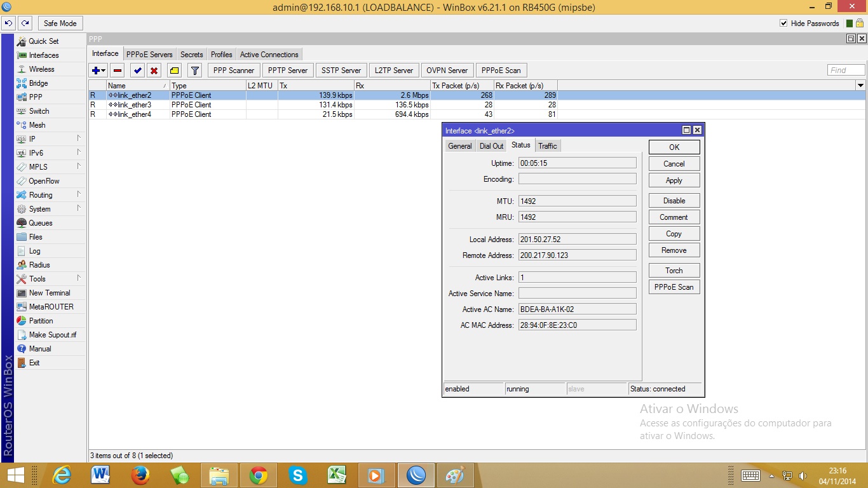
Task: Click OK in the link_ether2 dialog
Action: (x=674, y=147)
